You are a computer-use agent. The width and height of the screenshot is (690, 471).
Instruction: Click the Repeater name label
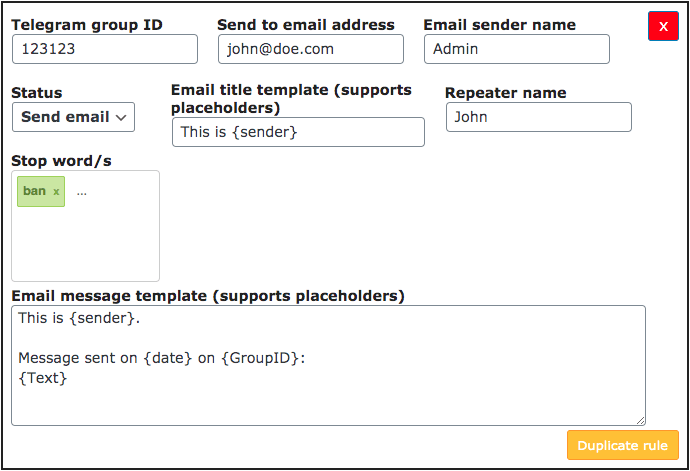(x=505, y=93)
